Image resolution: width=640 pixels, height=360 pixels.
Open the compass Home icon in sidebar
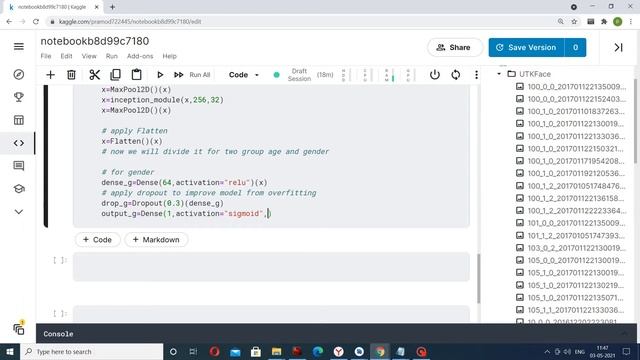point(19,74)
